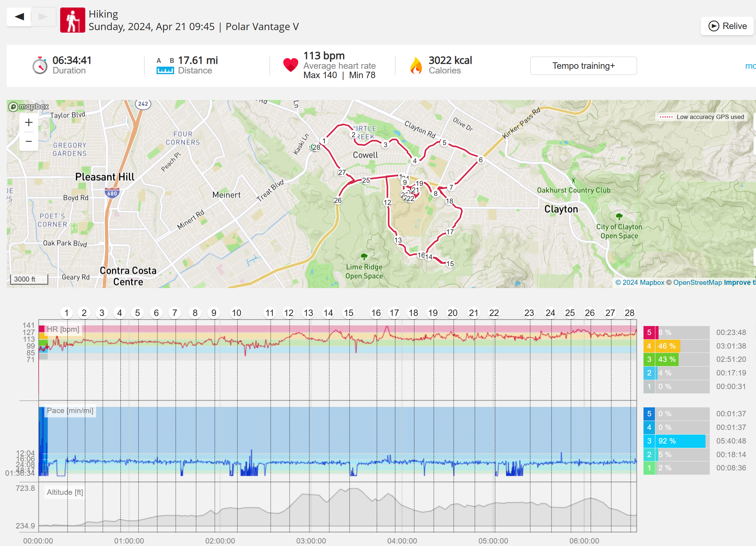
Task: Toggle the HR [bpm] graph label
Action: (63, 329)
